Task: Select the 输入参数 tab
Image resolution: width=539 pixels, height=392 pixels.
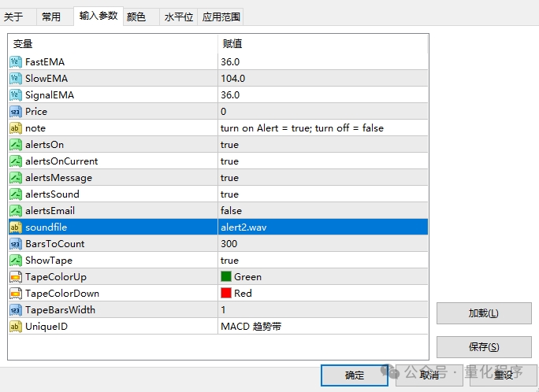Action: (99, 16)
